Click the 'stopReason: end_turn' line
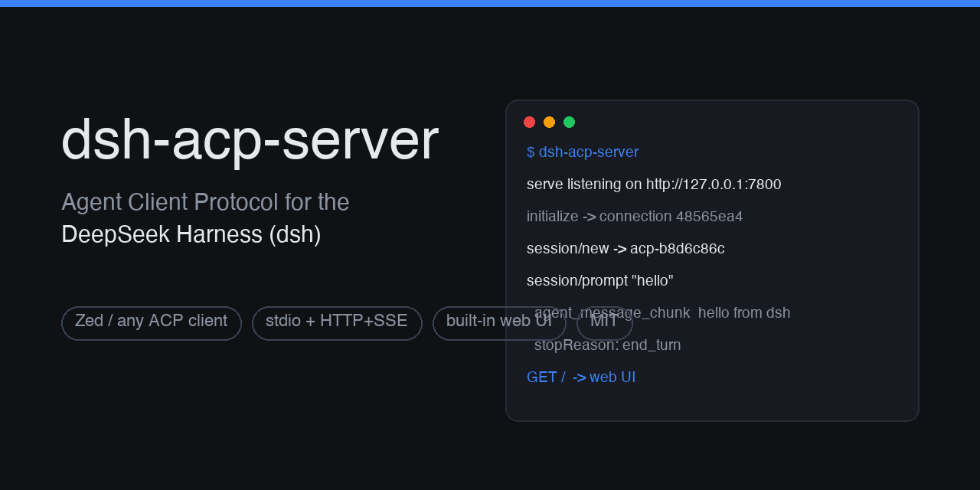This screenshot has height=490, width=980. pyautogui.click(x=608, y=345)
